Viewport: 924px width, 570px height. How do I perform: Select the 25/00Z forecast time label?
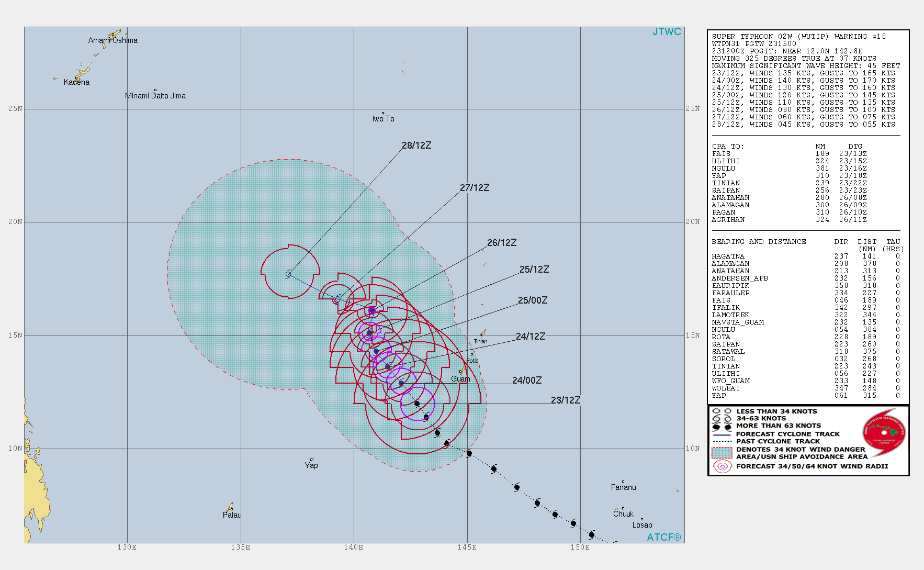[x=533, y=300]
